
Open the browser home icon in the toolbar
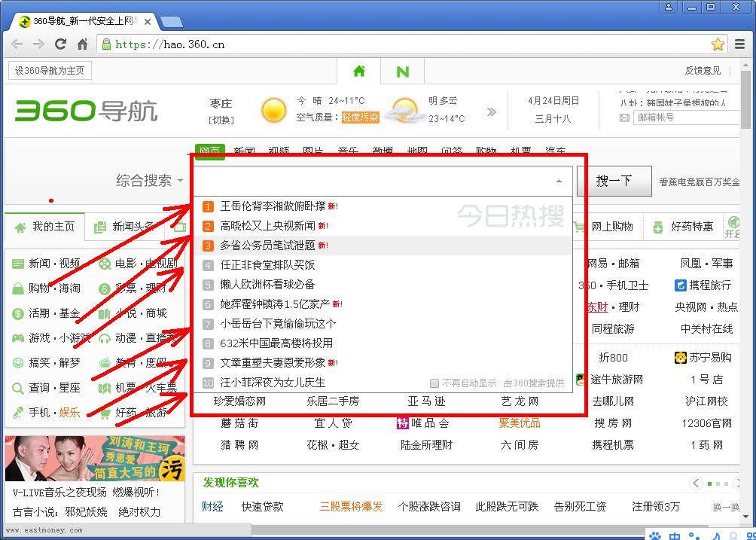82,44
